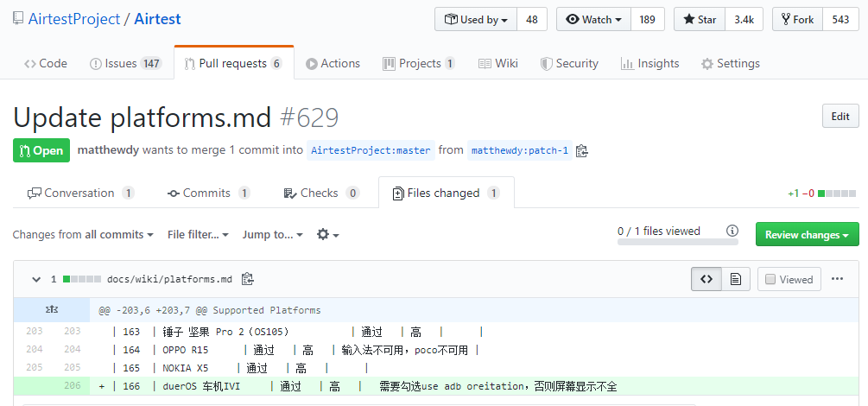The image size is (868, 406).
Task: Open the Review changes dropdown
Action: (x=807, y=235)
